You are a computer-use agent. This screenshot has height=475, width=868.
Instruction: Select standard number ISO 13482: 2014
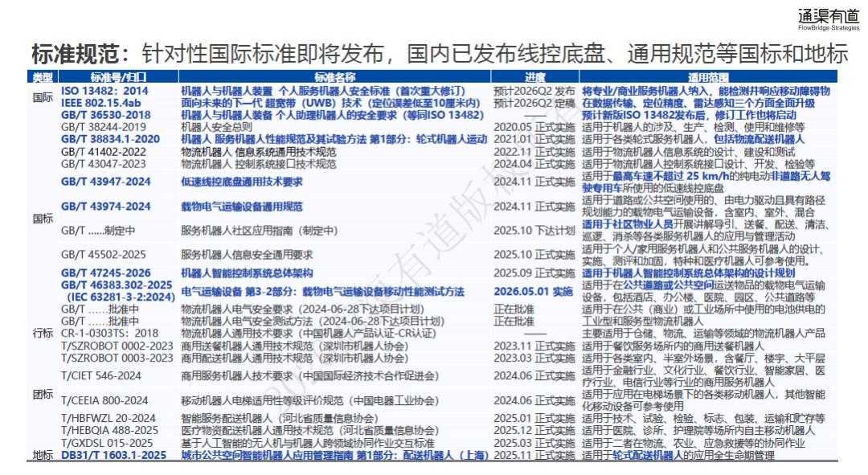pos(104,91)
